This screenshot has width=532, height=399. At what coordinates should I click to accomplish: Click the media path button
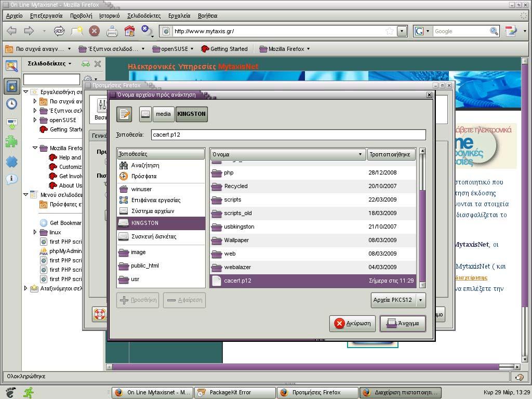point(163,114)
